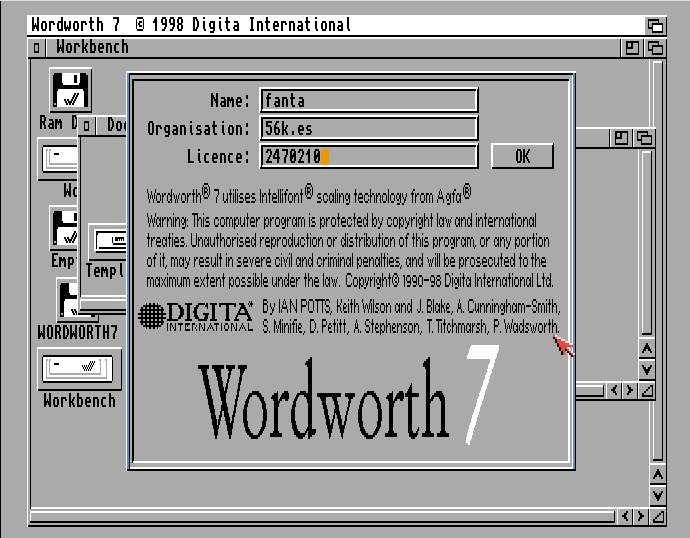
Task: Click into the Name field
Action: click(368, 100)
